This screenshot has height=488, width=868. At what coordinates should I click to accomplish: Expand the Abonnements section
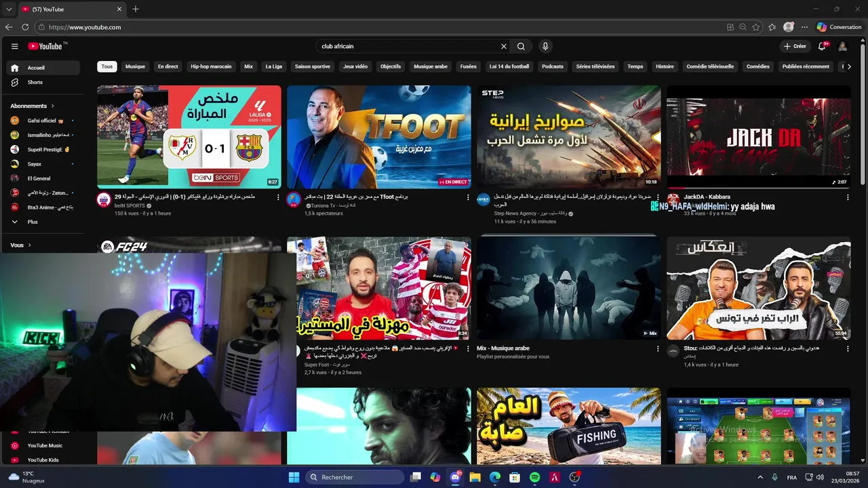32,106
